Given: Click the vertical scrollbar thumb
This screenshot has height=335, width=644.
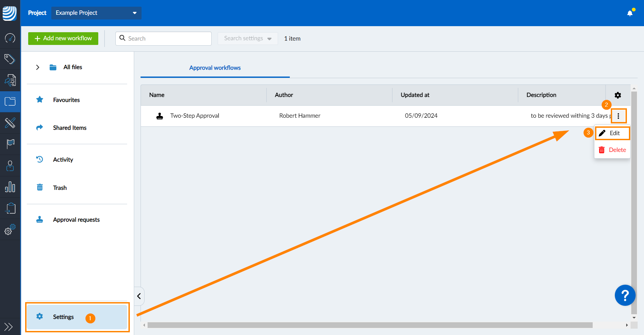Looking at the screenshot, I should pos(634,203).
